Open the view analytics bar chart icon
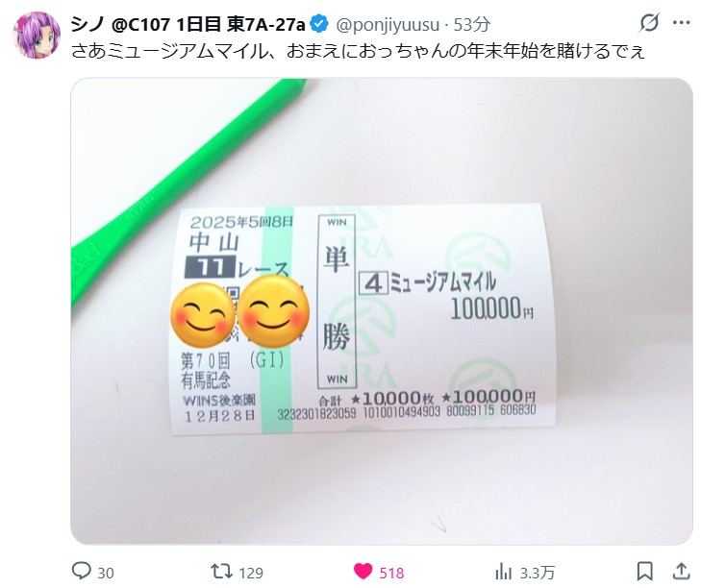701x588 pixels. [504, 572]
